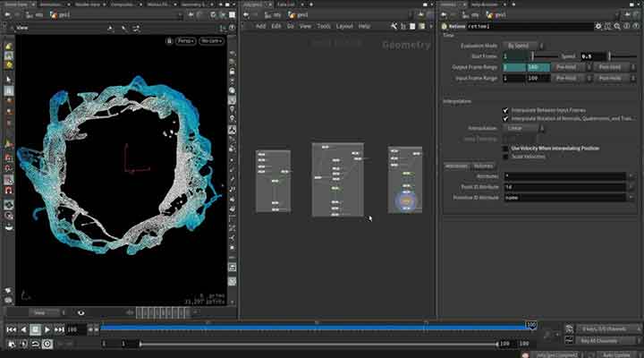Click the Auto Update button in the status bar

pyautogui.click(x=618, y=354)
